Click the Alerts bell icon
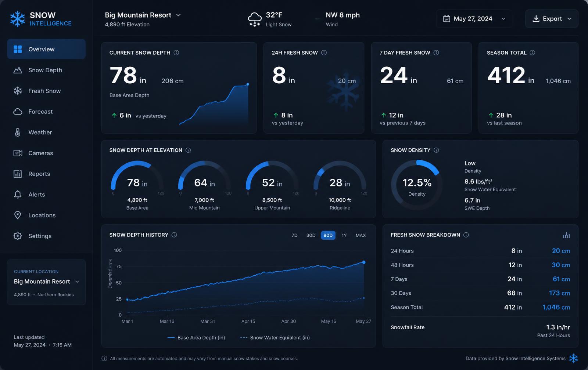The width and height of the screenshot is (588, 370). (x=18, y=195)
